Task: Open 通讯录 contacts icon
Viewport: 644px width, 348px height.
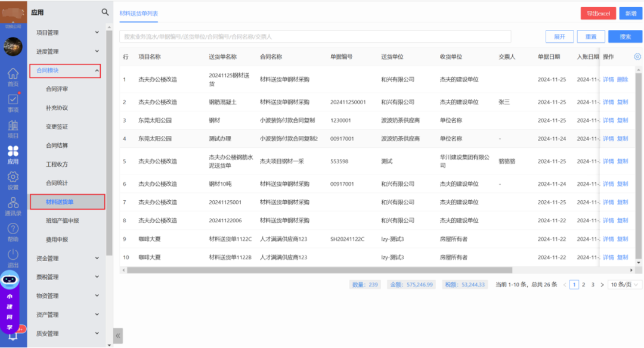Action: [x=13, y=204]
